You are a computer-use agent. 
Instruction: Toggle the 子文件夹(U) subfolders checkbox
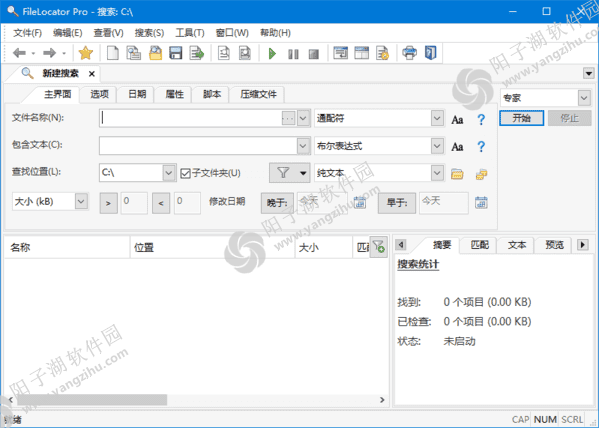coord(185,173)
